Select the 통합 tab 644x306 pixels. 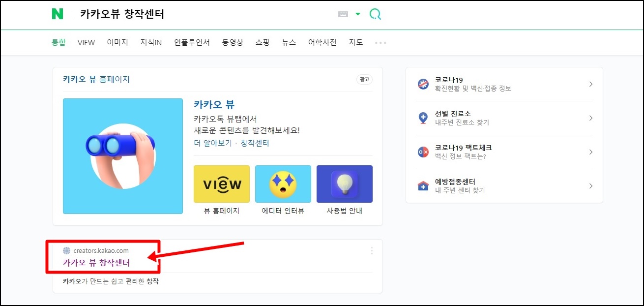(59, 42)
